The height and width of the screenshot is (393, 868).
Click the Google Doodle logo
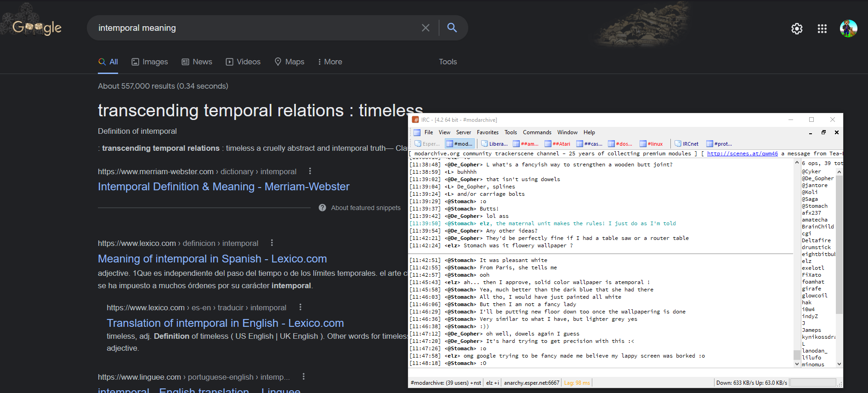pos(37,28)
